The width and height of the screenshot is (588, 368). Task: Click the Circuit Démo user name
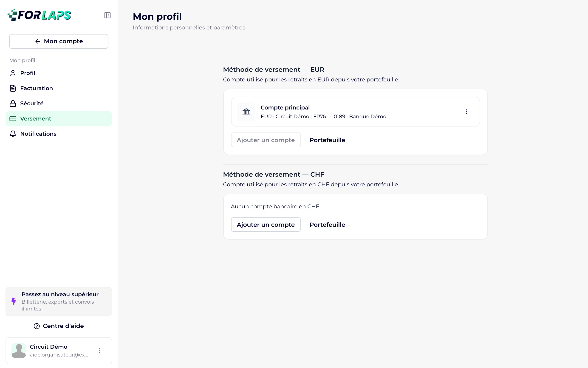(x=49, y=347)
